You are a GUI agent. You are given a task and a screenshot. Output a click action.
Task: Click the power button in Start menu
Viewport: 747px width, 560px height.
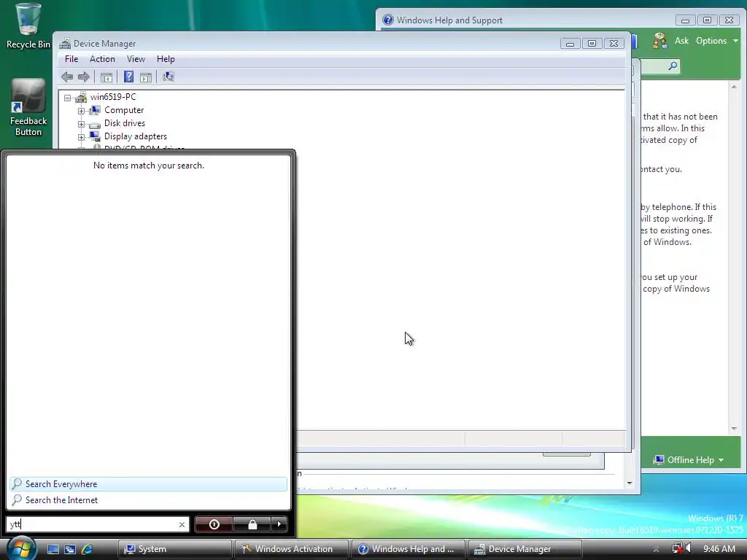pyautogui.click(x=214, y=524)
